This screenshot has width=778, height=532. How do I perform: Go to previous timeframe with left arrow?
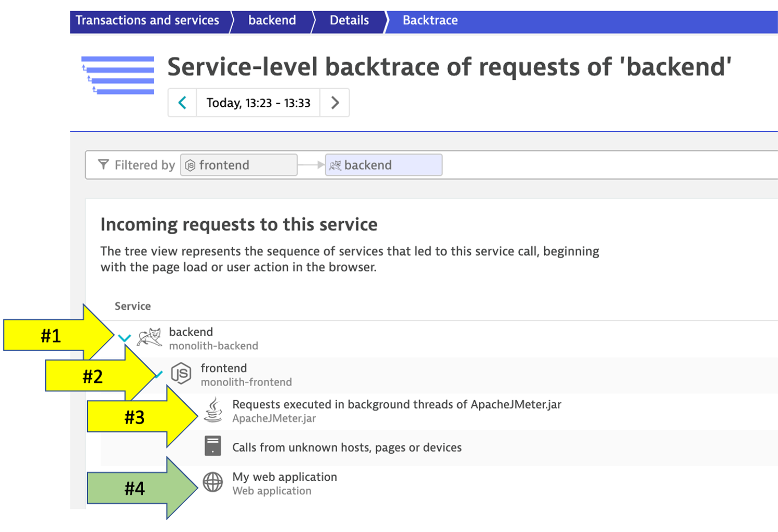(182, 103)
